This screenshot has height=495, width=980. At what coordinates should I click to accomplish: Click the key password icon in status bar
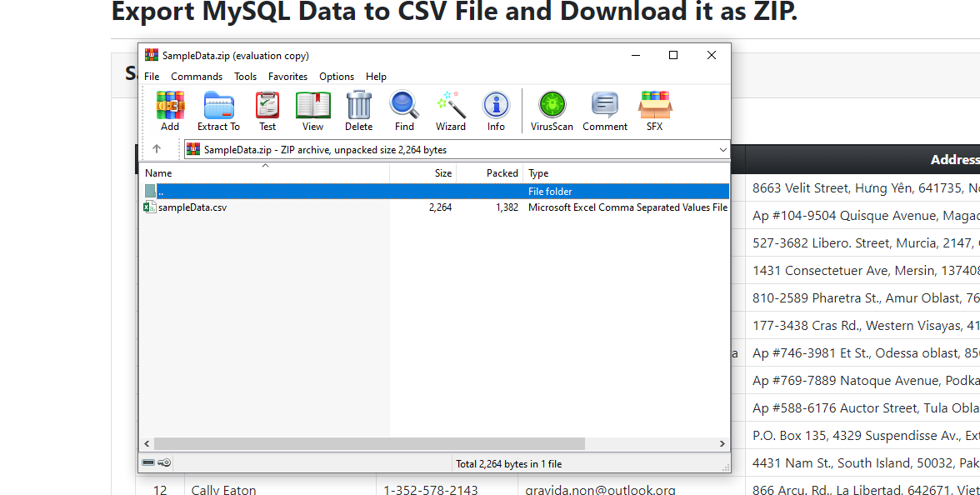[164, 462]
